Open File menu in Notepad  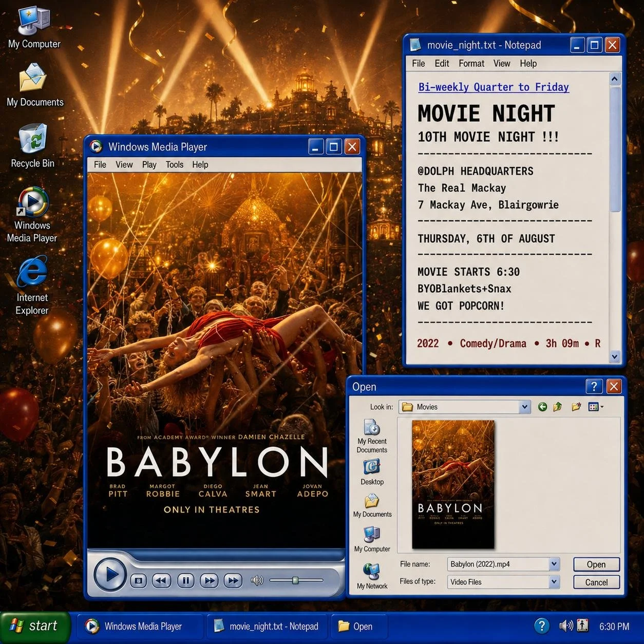pos(419,64)
